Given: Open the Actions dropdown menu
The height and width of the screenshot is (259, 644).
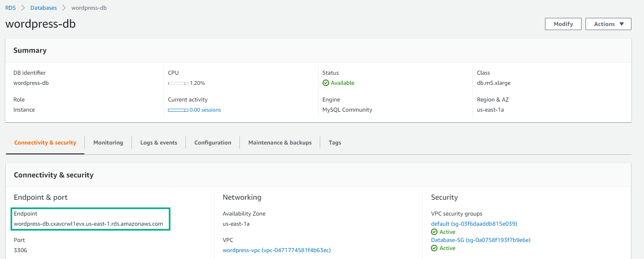Looking at the screenshot, I should coord(608,24).
